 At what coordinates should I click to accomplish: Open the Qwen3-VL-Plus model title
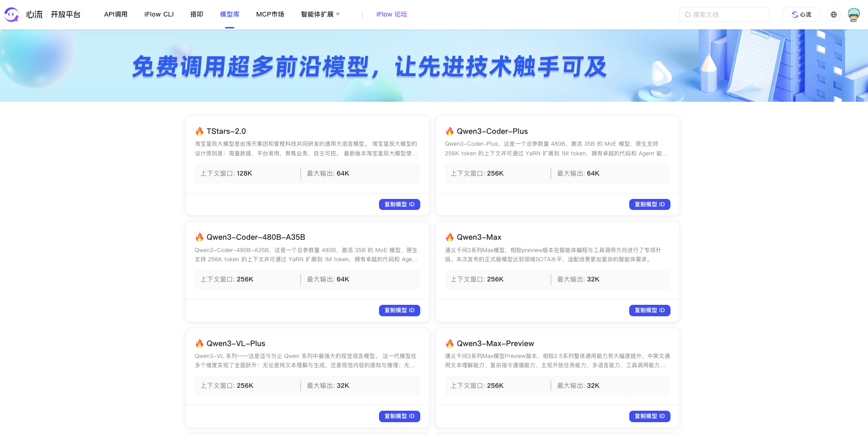tap(236, 343)
